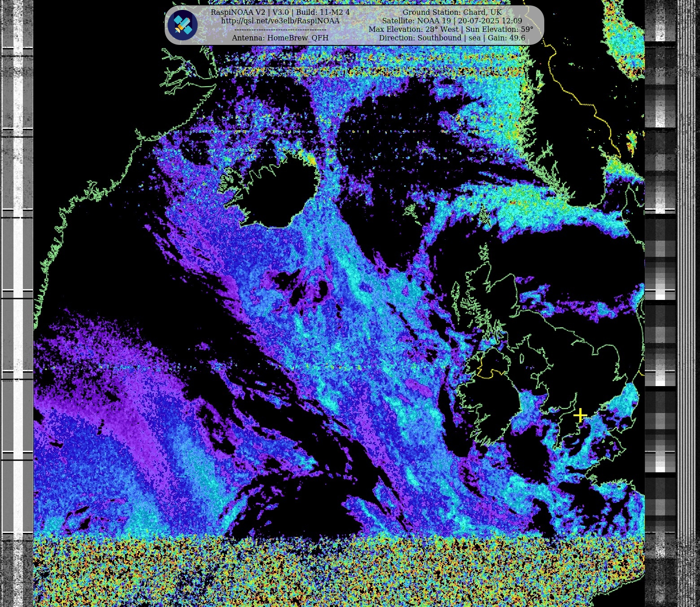Select the 'Satellite: NOAA 19' date line

(x=452, y=21)
